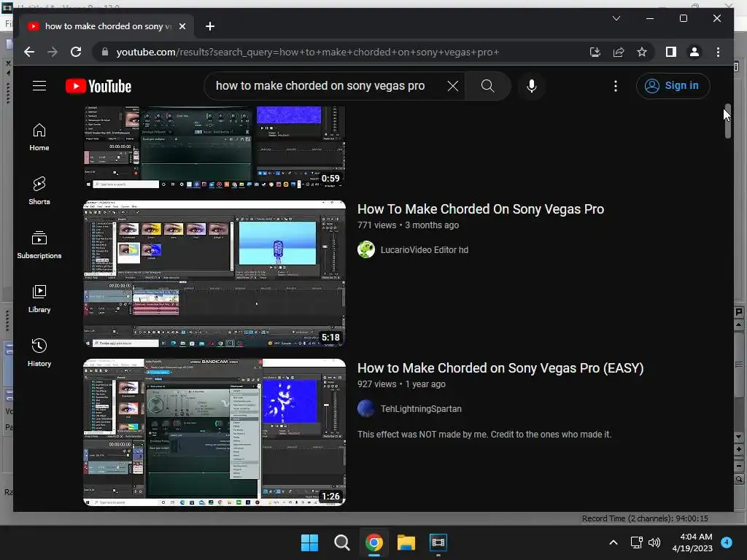
Task: Open Chrome three-dot menu
Action: pyautogui.click(x=718, y=52)
